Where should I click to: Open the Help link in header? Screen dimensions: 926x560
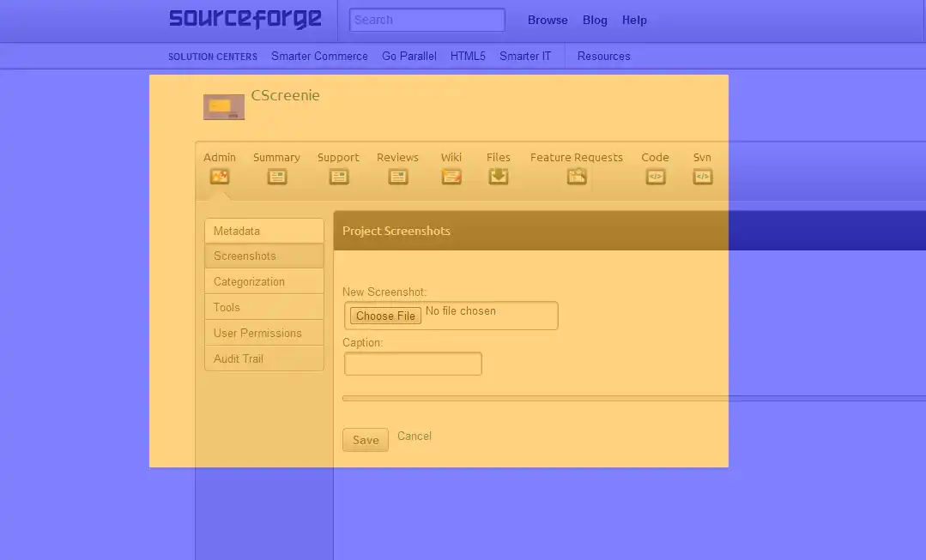tap(634, 20)
